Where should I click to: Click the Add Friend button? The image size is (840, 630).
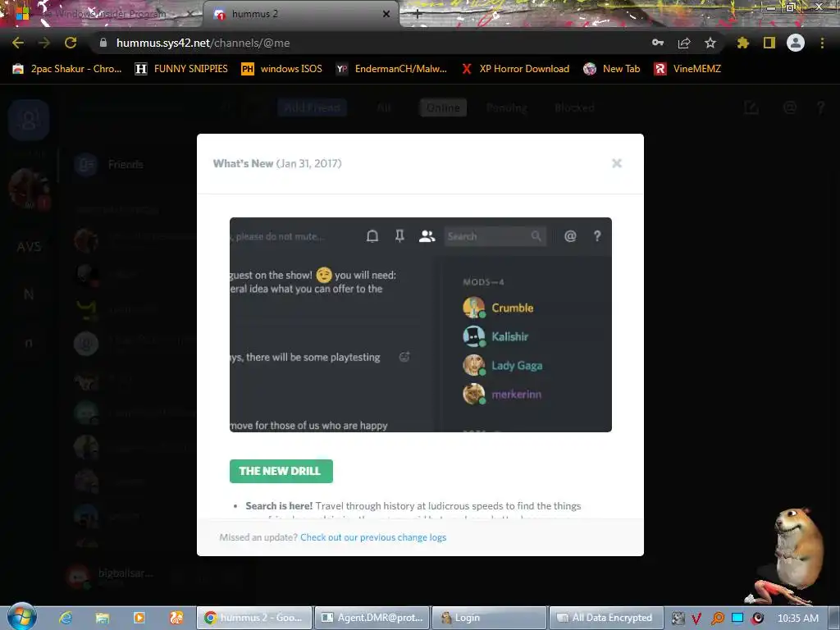[x=313, y=107]
